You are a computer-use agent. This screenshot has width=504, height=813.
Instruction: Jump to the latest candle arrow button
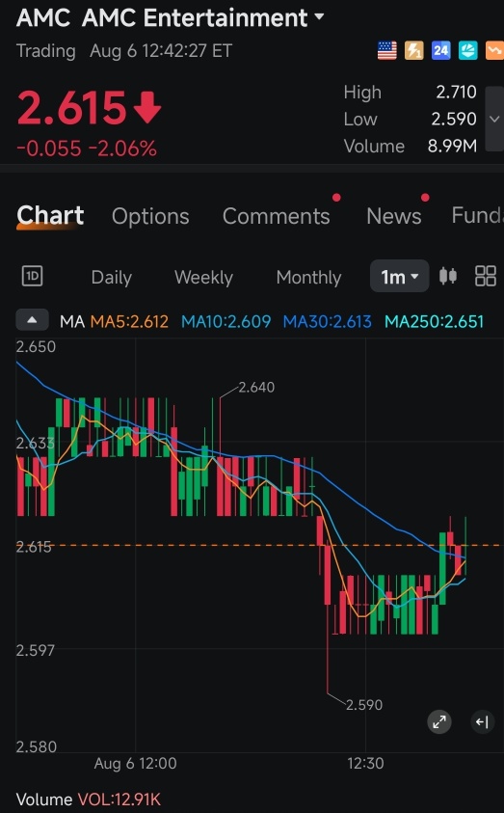(482, 721)
